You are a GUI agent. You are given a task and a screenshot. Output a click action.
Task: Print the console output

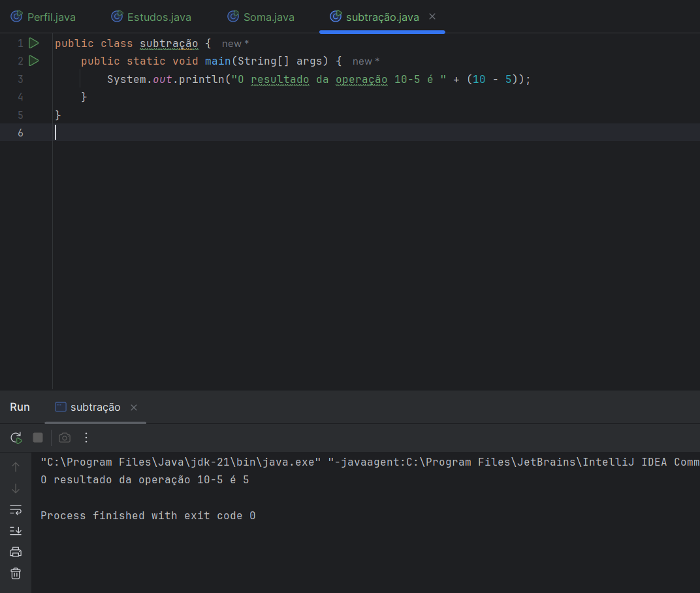16,553
